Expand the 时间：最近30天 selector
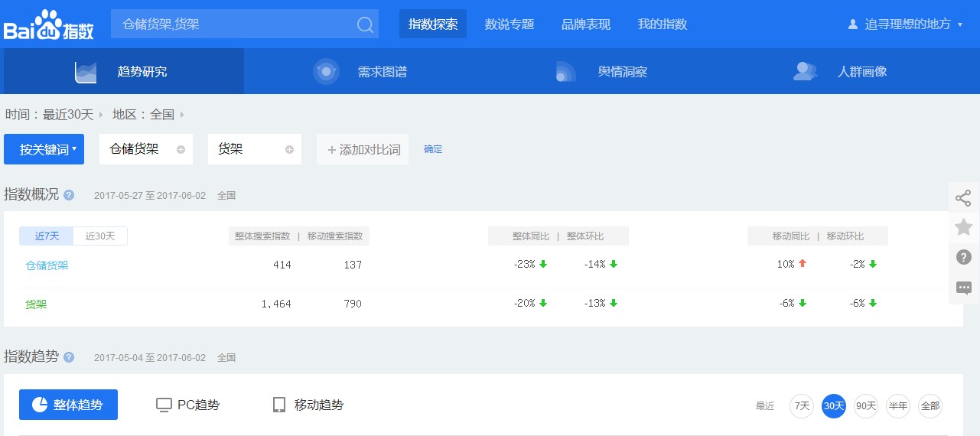980x436 pixels. 54,115
